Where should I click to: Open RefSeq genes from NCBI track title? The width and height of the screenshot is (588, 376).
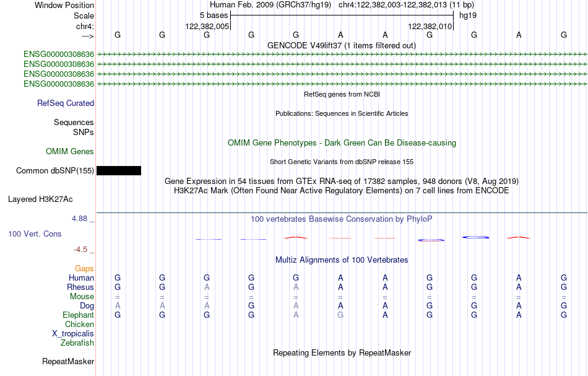pos(342,94)
